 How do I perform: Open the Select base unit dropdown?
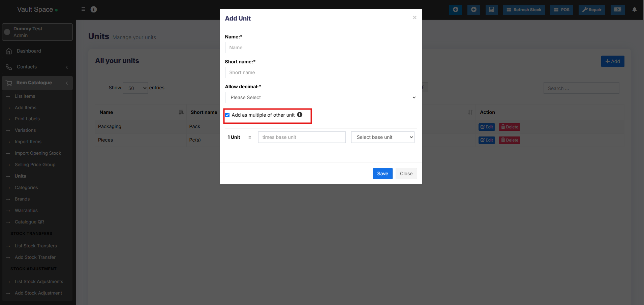382,137
